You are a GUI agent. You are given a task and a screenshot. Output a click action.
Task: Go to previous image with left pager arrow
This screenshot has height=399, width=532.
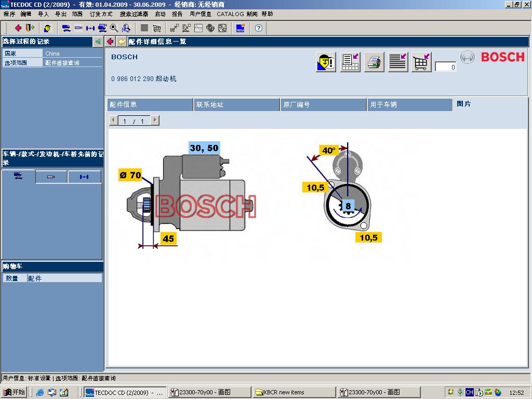point(113,121)
